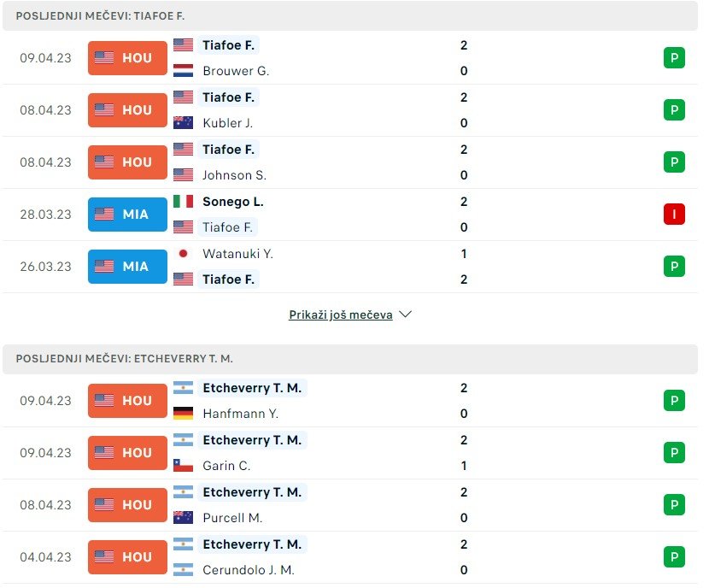Click 'Posljednji mečevi: Tiafoe F.' section header

[x=100, y=16]
